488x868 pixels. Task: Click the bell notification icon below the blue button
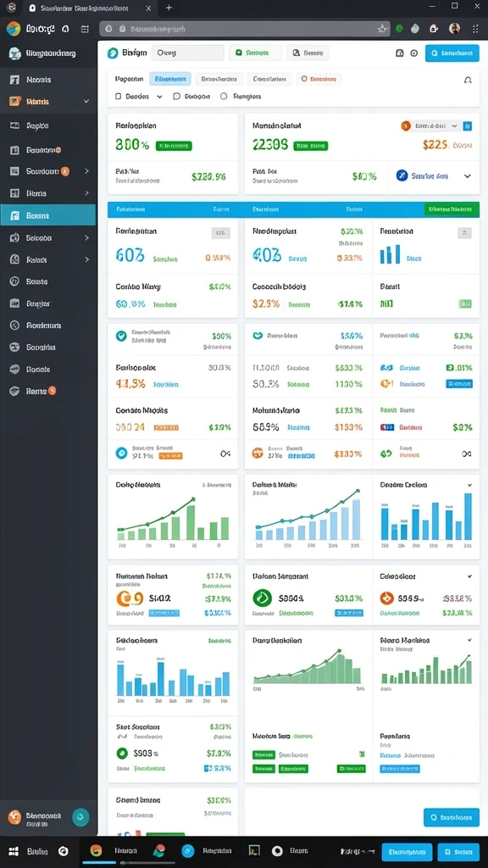tap(468, 80)
